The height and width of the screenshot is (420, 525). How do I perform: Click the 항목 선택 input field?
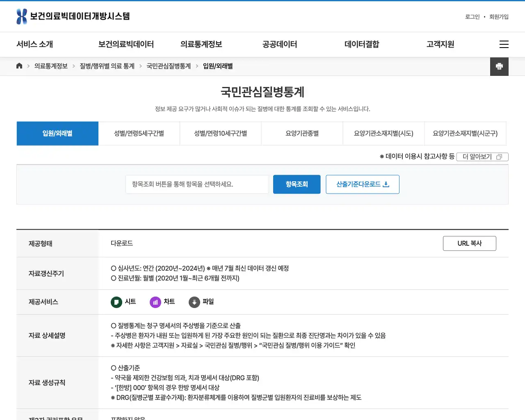[197, 185]
